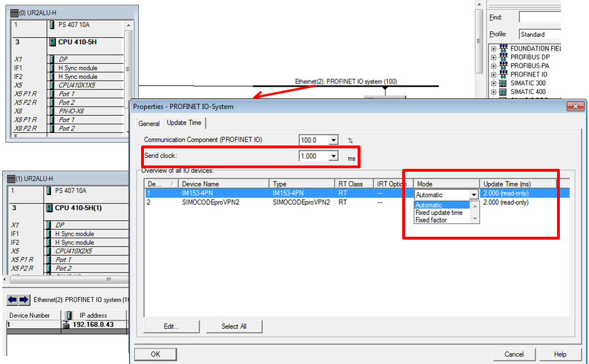Click the PROFIBUS DP catalog icon
The width and height of the screenshot is (589, 364).
click(503, 57)
